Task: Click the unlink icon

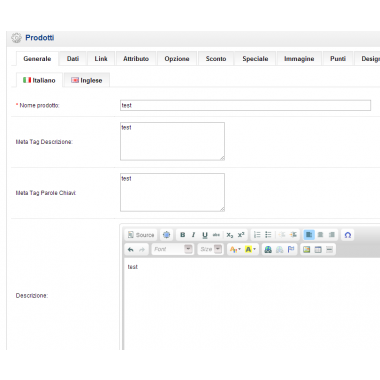Action: coord(280,249)
